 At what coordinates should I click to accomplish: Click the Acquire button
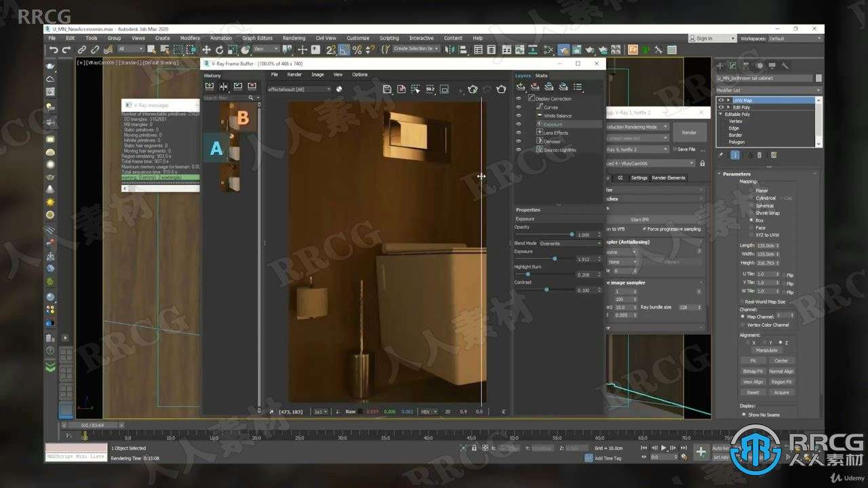(x=781, y=392)
